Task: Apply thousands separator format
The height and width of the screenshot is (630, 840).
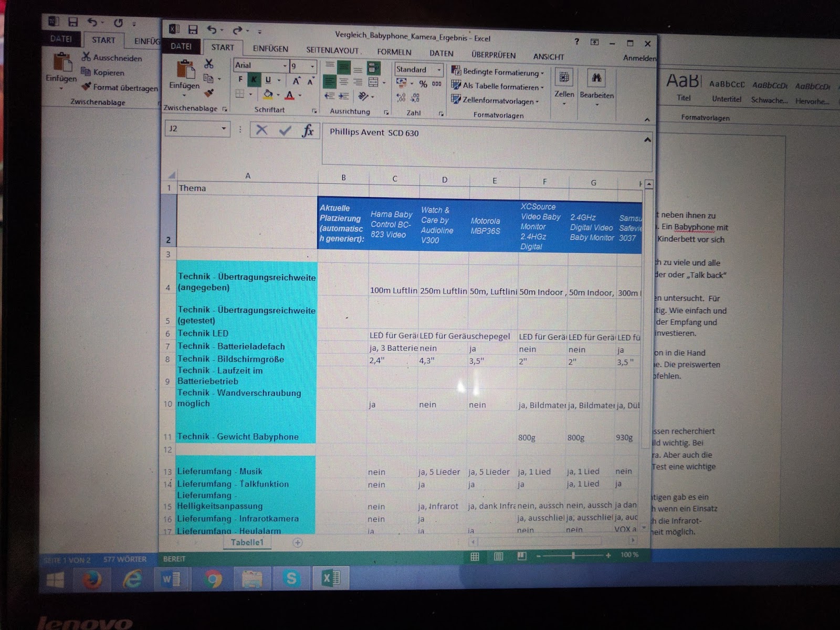Action: 437,84
